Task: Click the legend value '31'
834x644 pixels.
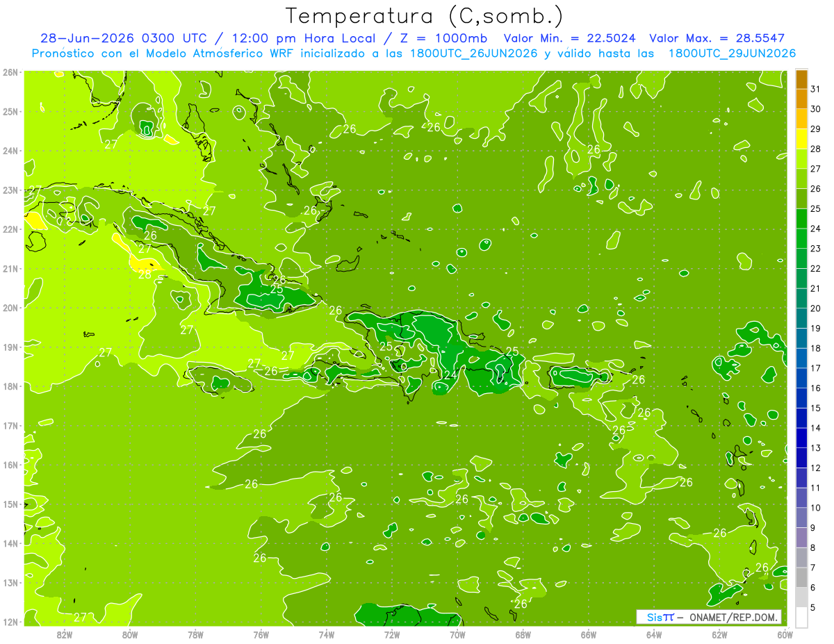Action: click(816, 89)
